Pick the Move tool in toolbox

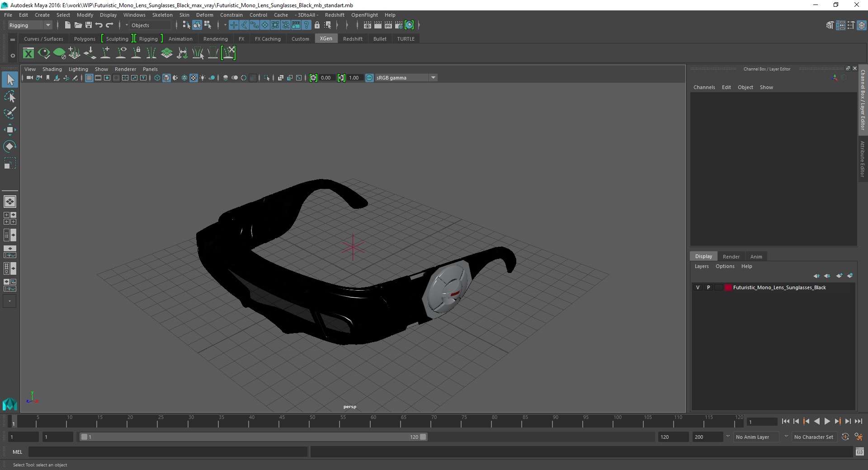click(x=10, y=130)
